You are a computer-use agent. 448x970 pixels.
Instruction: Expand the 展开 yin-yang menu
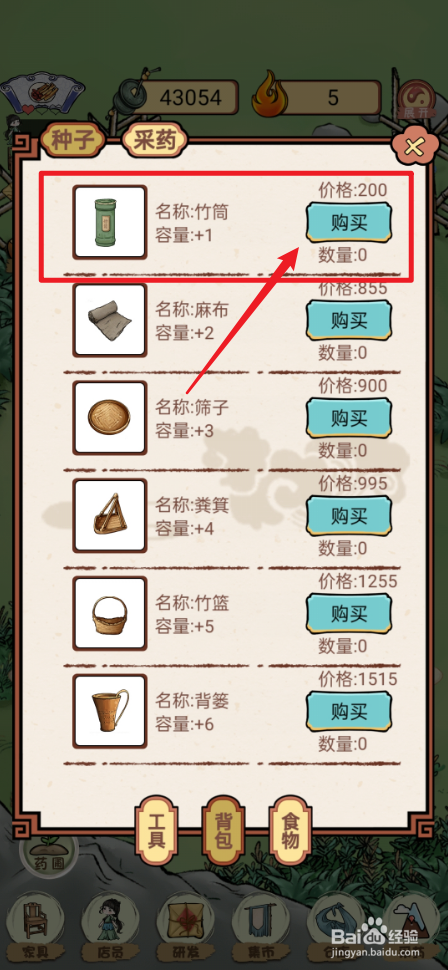416,101
